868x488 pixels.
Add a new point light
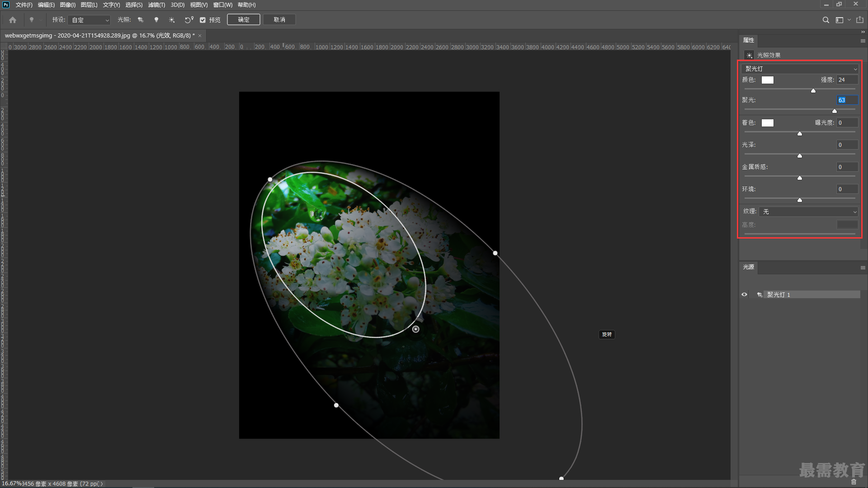[156, 20]
